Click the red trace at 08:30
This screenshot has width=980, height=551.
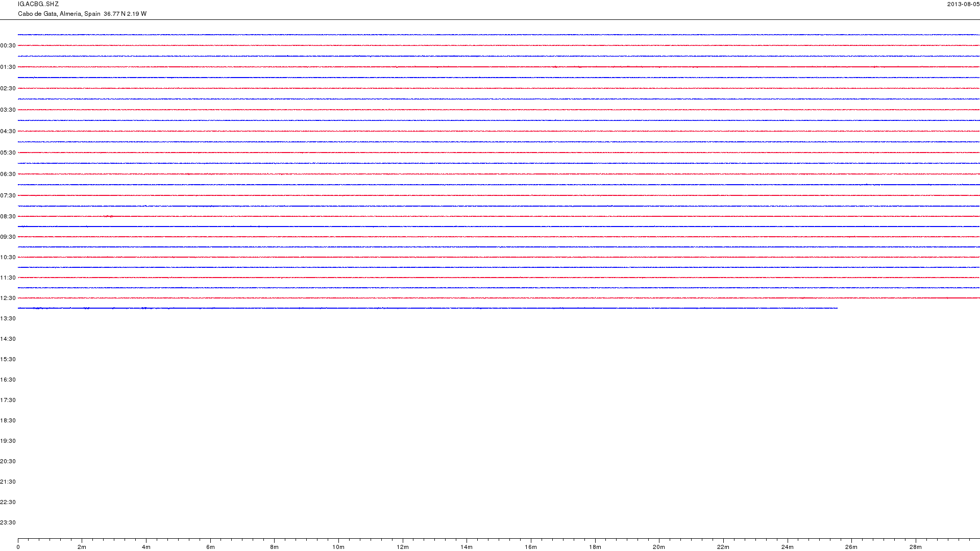tap(499, 216)
